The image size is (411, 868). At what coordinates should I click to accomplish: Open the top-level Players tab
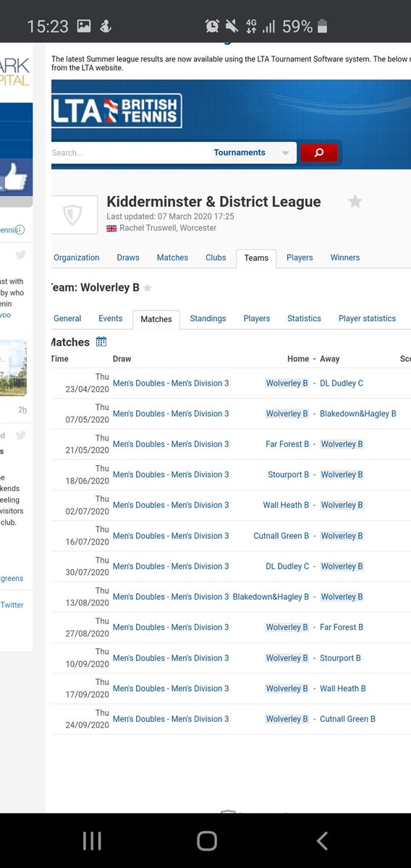point(300,258)
